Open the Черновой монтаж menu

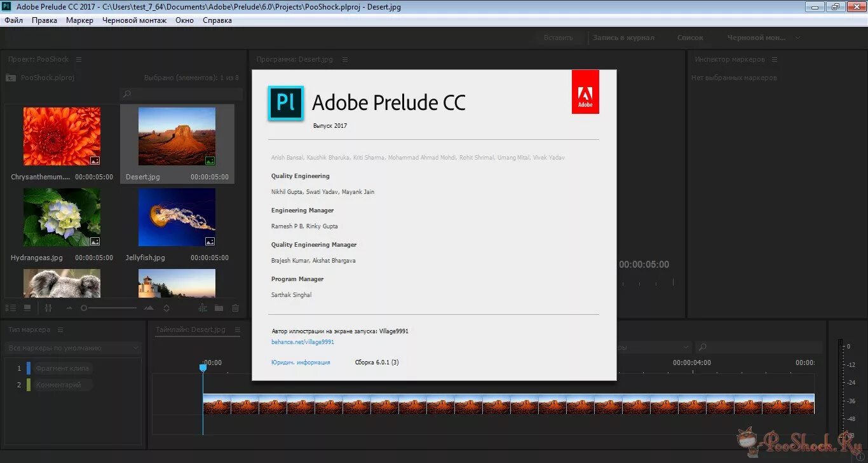(x=135, y=20)
